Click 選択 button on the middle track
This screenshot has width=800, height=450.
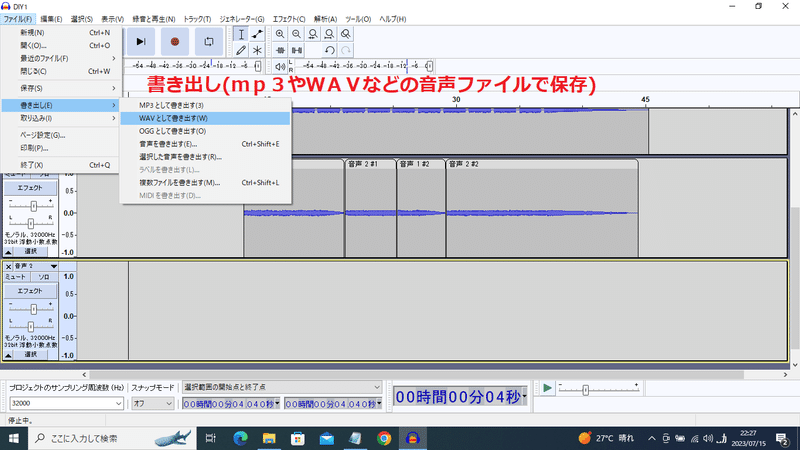(x=31, y=251)
